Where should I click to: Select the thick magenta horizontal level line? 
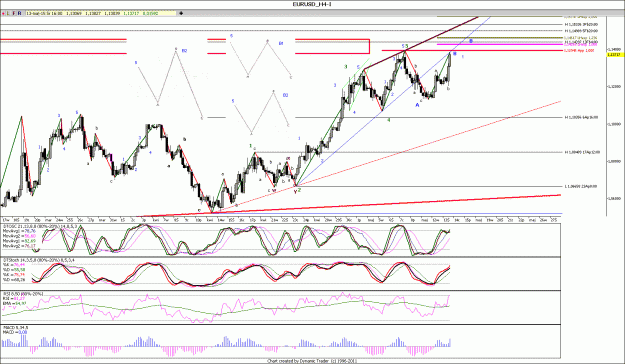tap(500, 44)
